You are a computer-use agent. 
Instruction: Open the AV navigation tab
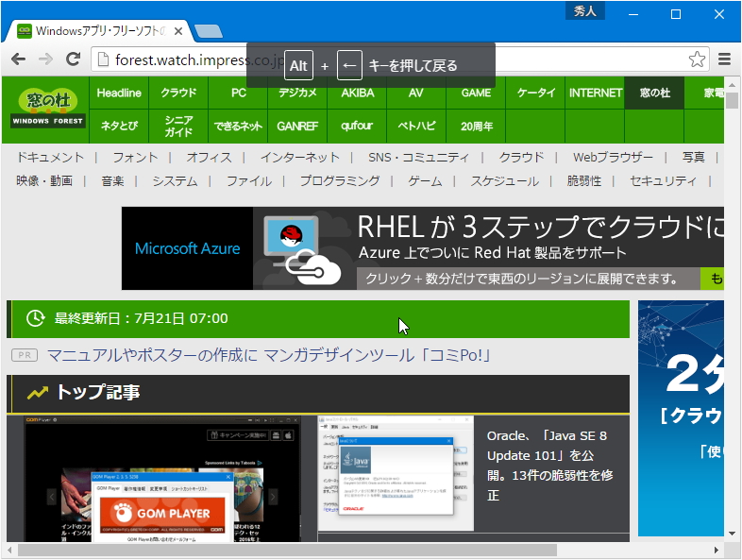[x=416, y=93]
